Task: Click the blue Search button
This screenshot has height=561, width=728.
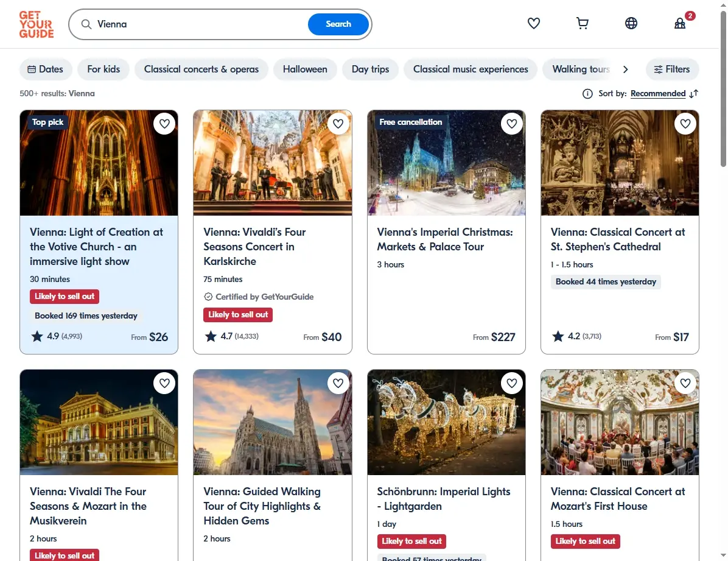Action: coord(338,24)
